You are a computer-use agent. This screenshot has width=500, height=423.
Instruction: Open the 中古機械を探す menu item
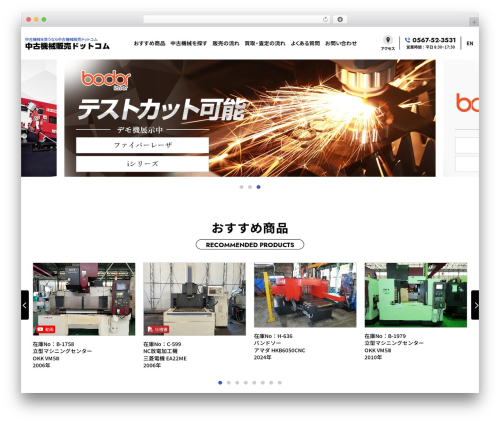[x=189, y=43]
